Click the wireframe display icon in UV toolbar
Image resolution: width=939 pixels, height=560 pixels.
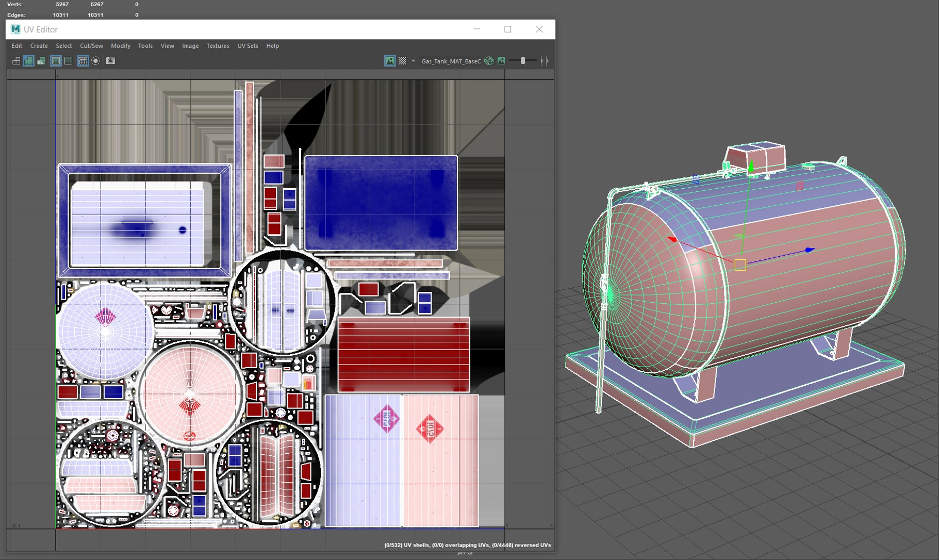tap(16, 61)
